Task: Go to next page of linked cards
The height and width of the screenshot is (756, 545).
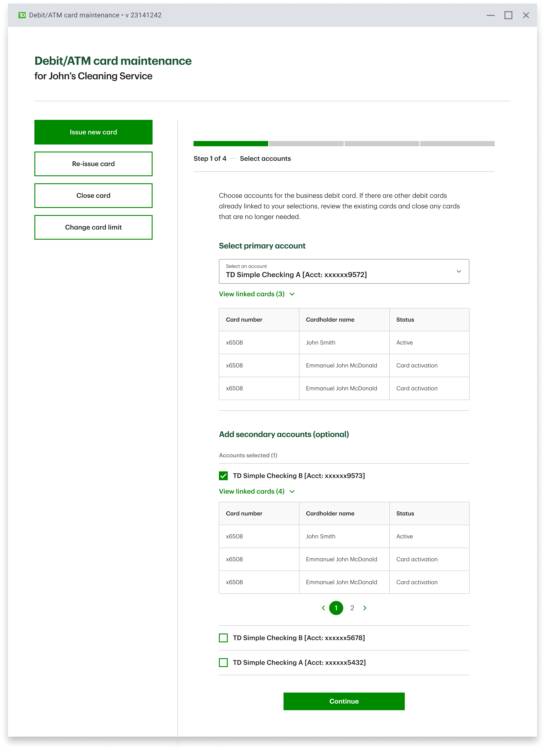Action: pyautogui.click(x=365, y=608)
